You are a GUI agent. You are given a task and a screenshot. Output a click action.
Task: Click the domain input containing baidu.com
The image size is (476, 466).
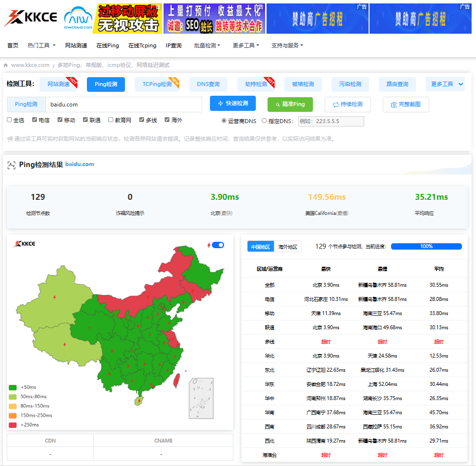point(124,105)
